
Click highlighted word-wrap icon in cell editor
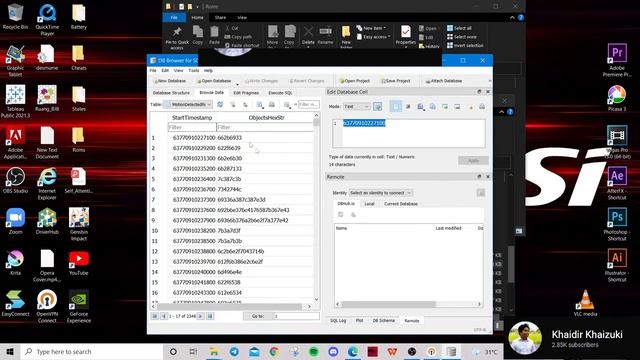click(x=395, y=107)
